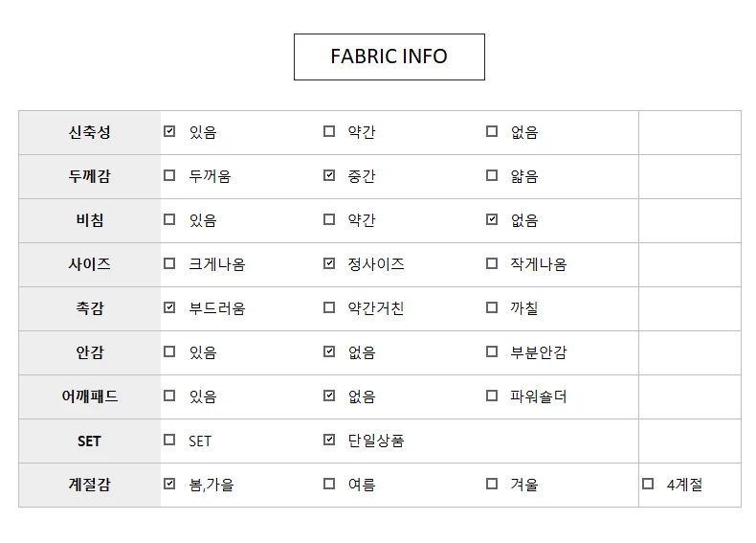756x543 pixels.
Task: Tick the 파워숄더 checkbox
Action: coord(491,396)
